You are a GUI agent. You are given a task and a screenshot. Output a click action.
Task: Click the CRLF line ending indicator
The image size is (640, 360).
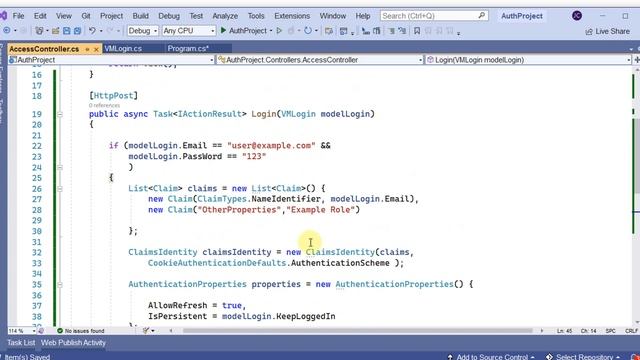click(x=631, y=331)
